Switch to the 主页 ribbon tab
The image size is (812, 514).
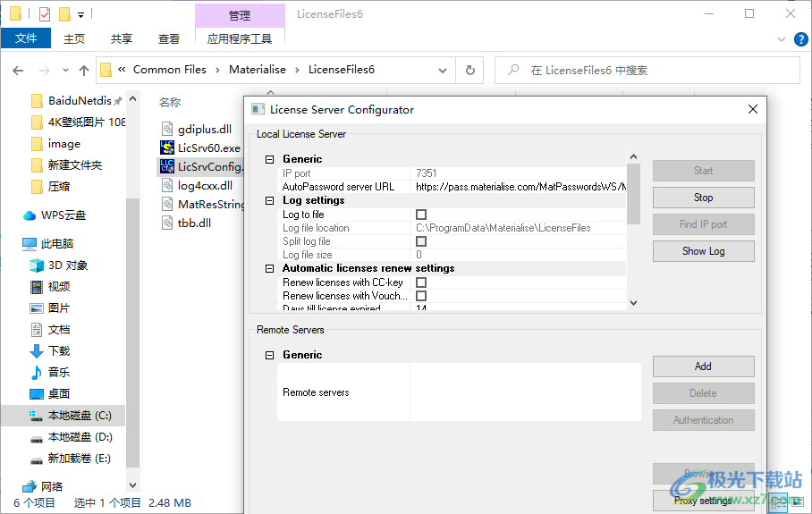[x=74, y=38]
